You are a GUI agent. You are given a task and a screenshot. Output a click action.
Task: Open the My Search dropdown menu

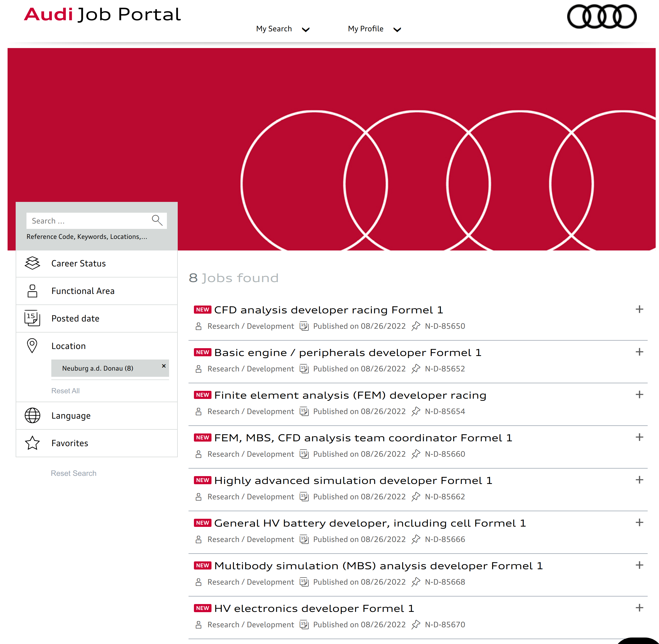[x=283, y=29]
